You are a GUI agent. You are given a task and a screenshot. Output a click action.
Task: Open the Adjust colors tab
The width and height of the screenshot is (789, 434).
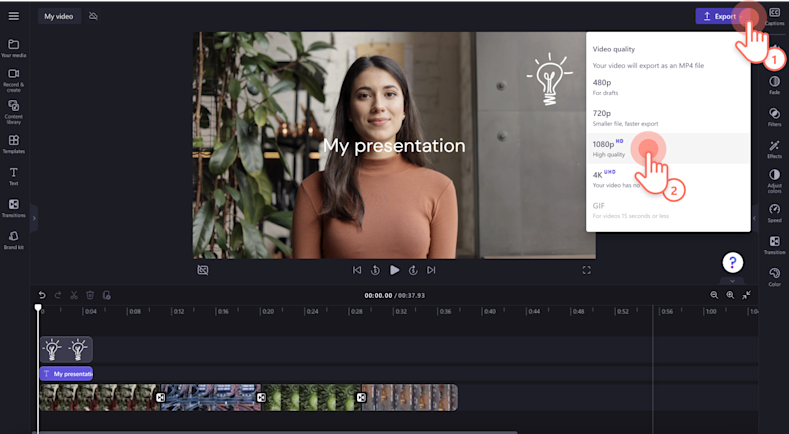(x=774, y=181)
